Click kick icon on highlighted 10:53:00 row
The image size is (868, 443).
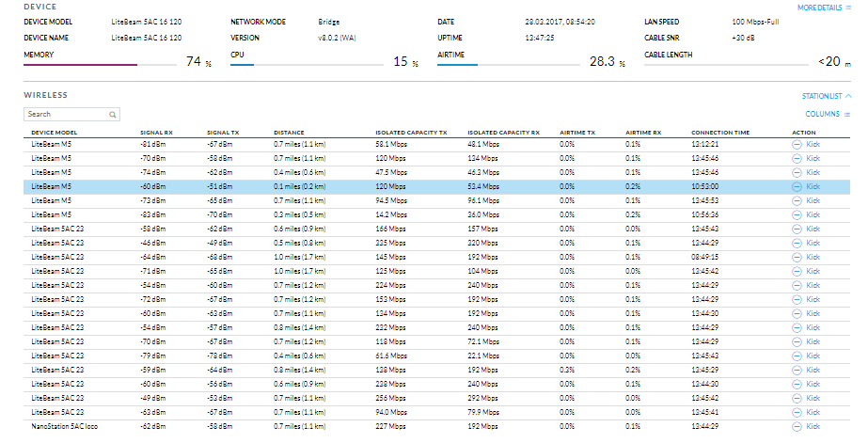pyautogui.click(x=797, y=186)
